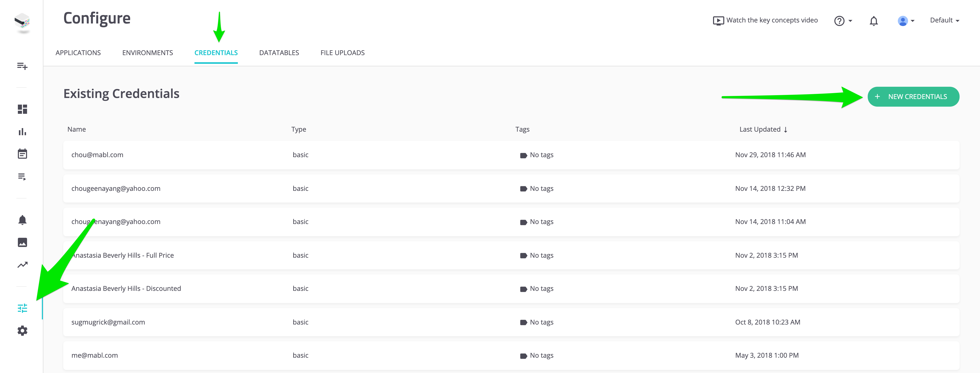Open the playlist tests icon in sidebar
This screenshot has width=980, height=373.
[22, 177]
